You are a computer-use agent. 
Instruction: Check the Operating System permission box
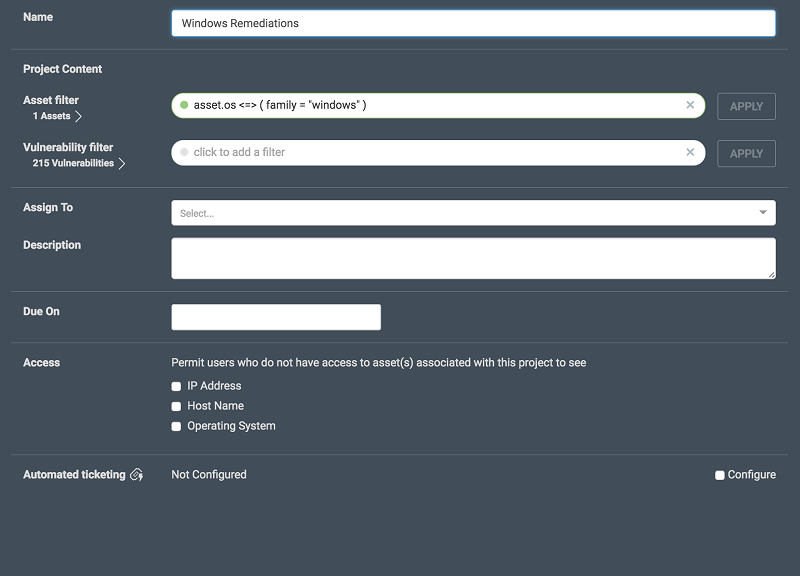(x=177, y=426)
